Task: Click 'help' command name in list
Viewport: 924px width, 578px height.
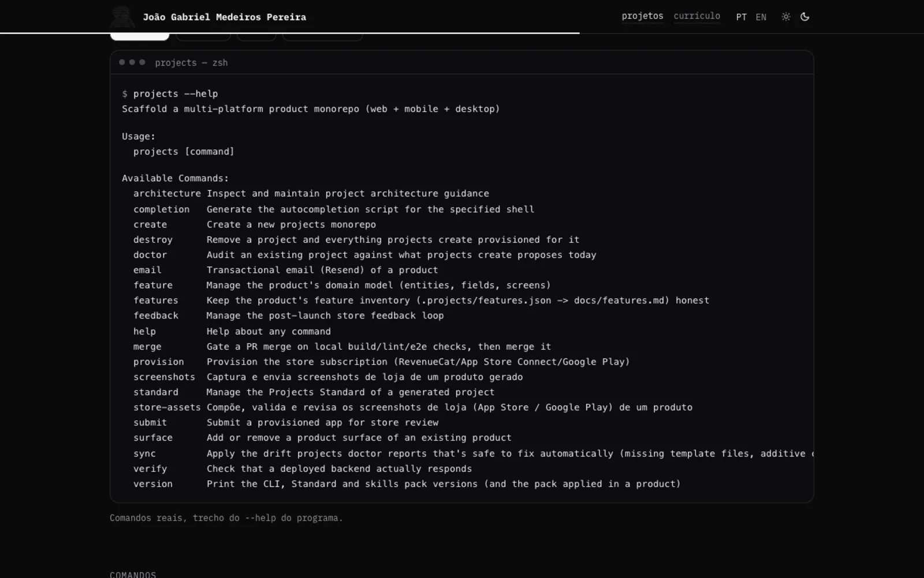Action: (144, 331)
